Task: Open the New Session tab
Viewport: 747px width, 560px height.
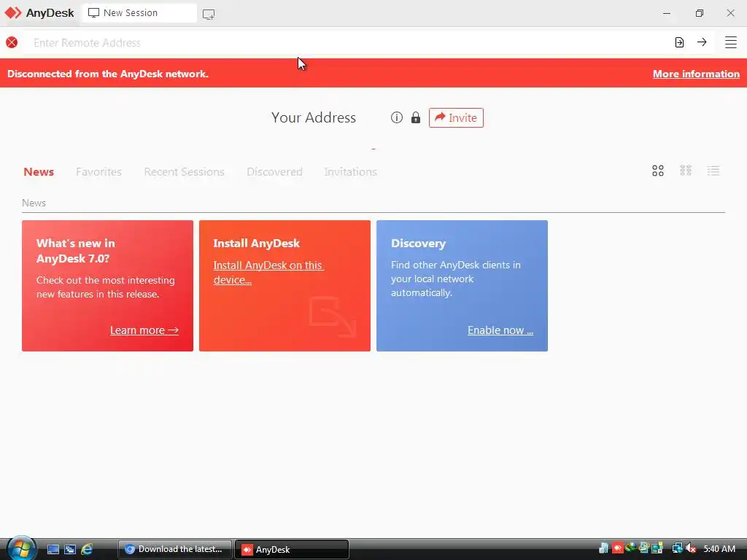Action: tap(139, 13)
